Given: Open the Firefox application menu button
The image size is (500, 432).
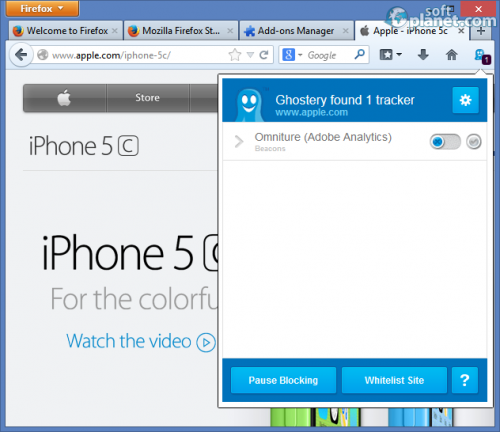Looking at the screenshot, I should coord(42,8).
